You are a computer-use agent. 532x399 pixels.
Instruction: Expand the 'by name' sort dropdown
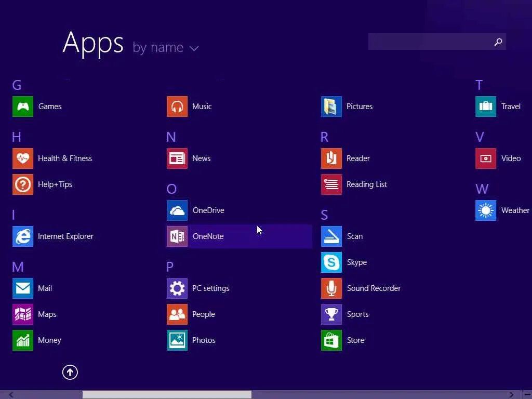[x=166, y=47]
